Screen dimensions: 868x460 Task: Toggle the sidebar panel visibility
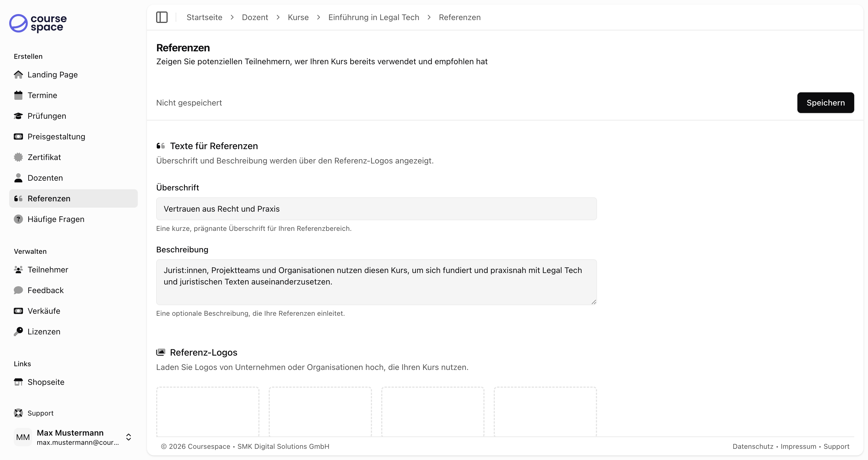[162, 17]
